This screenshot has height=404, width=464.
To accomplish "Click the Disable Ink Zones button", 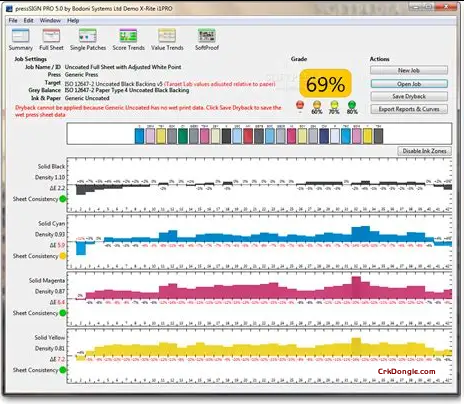I will coord(424,151).
